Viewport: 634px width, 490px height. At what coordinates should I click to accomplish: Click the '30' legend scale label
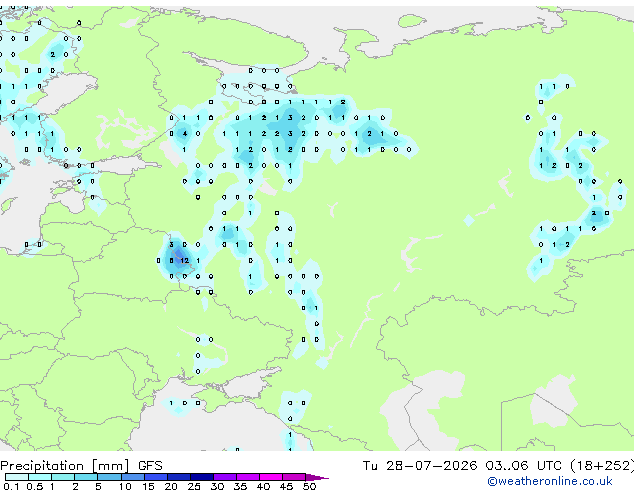point(217,486)
